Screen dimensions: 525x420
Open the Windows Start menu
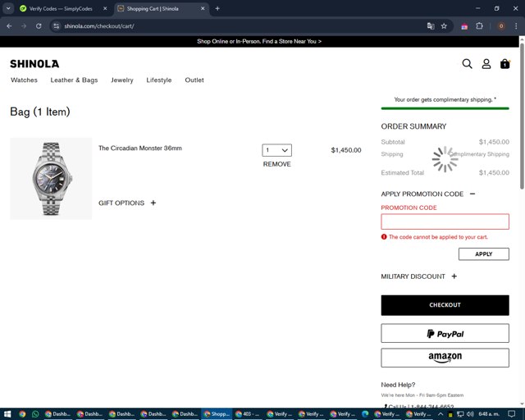(x=7, y=414)
